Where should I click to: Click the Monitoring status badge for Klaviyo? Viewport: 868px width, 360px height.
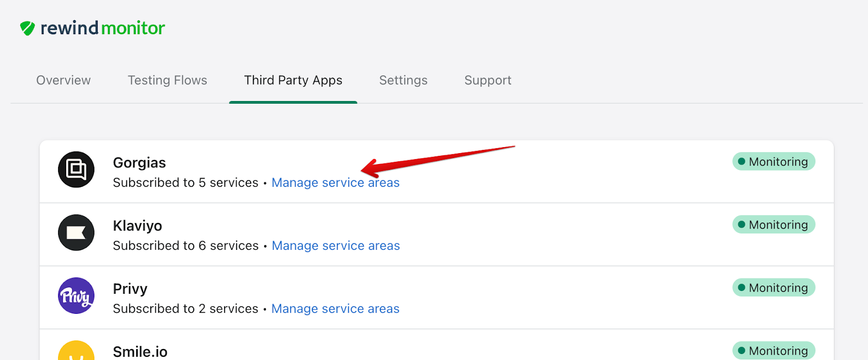point(773,225)
